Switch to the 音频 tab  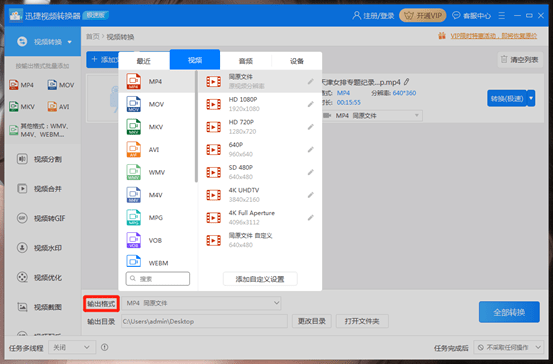click(x=246, y=61)
